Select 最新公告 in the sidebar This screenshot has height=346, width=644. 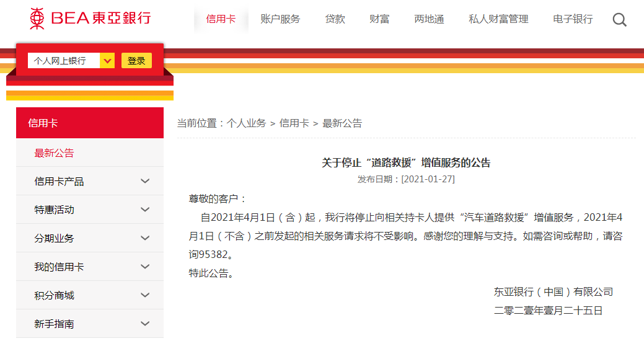[54, 153]
